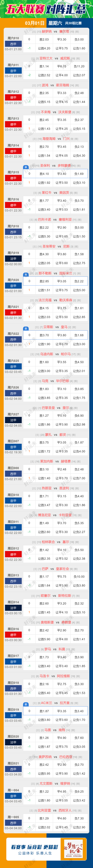Click 法甲 league tag for 周六019
Image resolution: width=93 pixels, height=868 pixels.
pos(13,259)
